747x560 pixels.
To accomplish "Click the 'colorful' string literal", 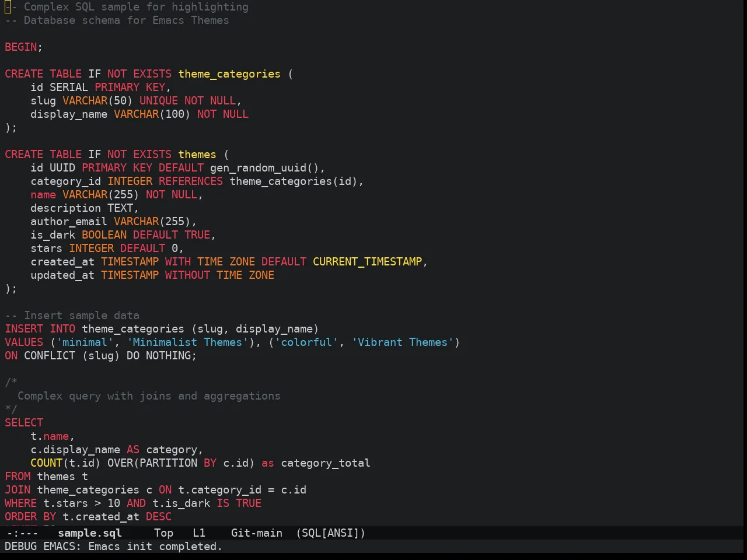I will tap(306, 342).
